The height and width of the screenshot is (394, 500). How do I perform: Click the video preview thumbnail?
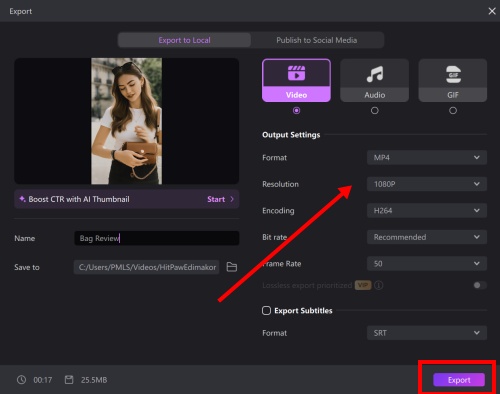[x=127, y=121]
